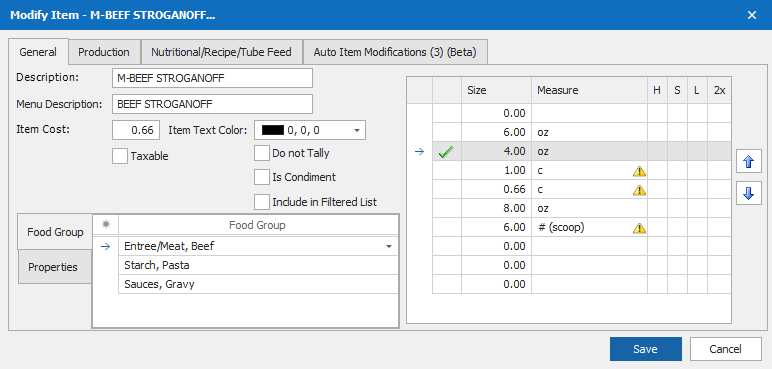Click the black color swatch in Item Text Color
This screenshot has height=369, width=772.
pyautogui.click(x=273, y=131)
